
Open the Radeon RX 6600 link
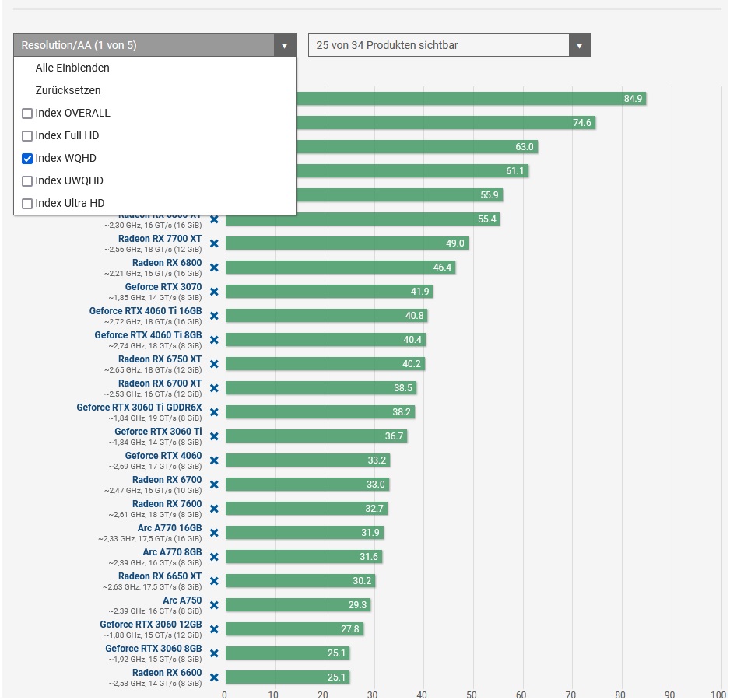(x=167, y=673)
